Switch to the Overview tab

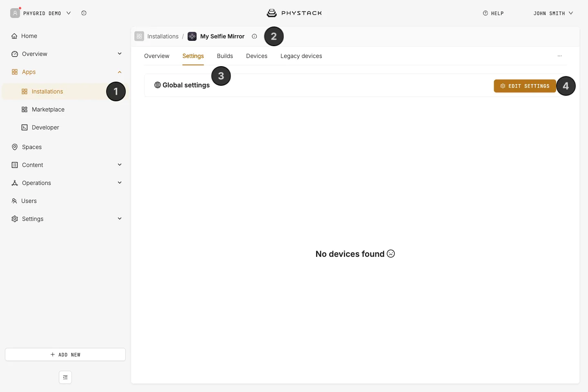pyautogui.click(x=157, y=56)
